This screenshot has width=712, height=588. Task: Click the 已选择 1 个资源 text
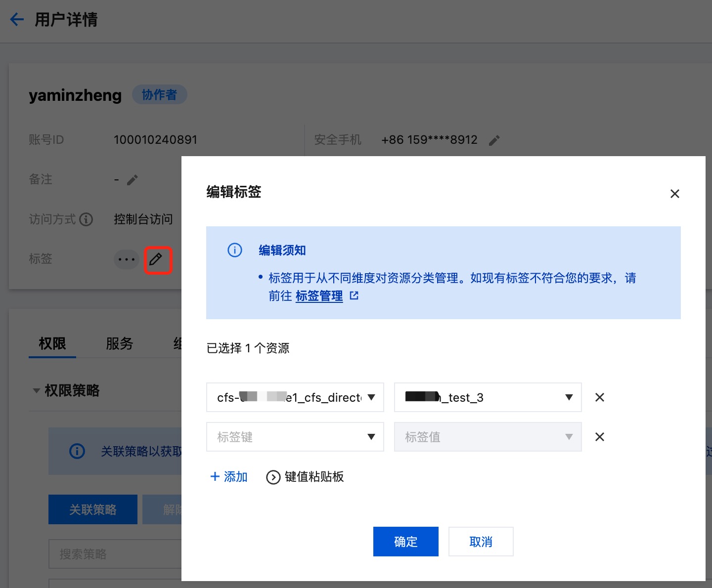(248, 348)
